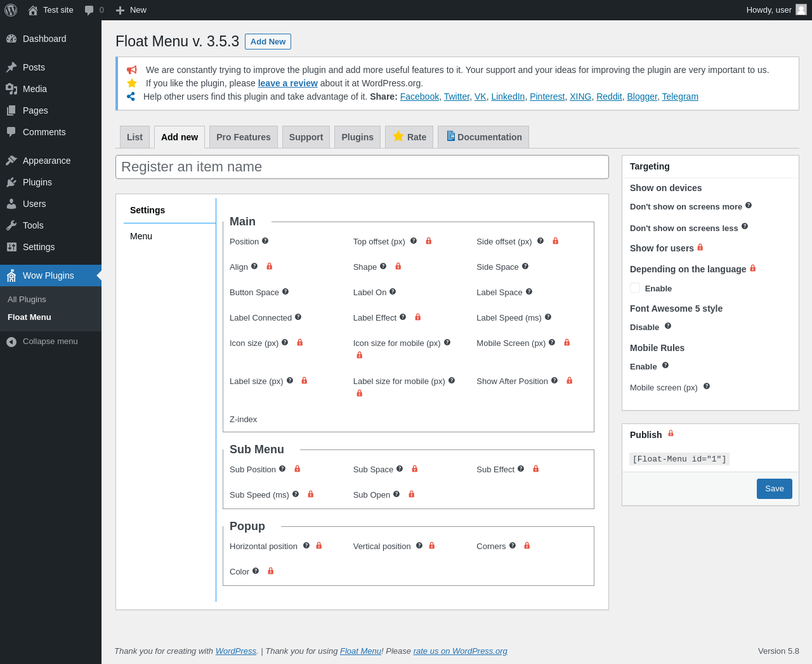
Task: Click the help icon beside Top offset (px)
Action: point(414,241)
